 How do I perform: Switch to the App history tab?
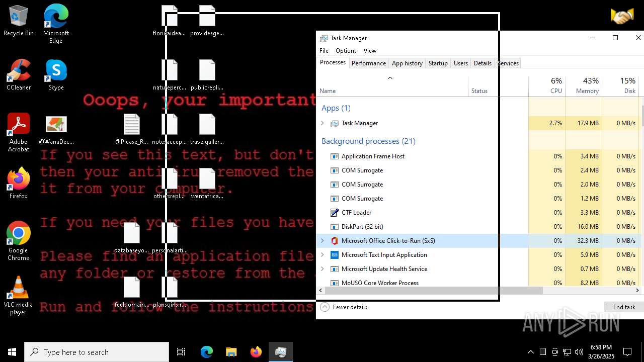(x=407, y=63)
